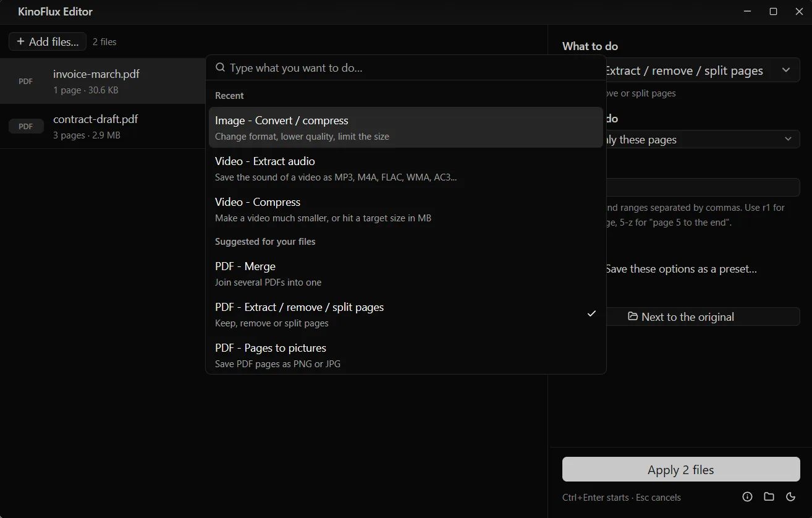Screen dimensions: 812x518
Task: Click the What to do heading
Action: tap(590, 46)
